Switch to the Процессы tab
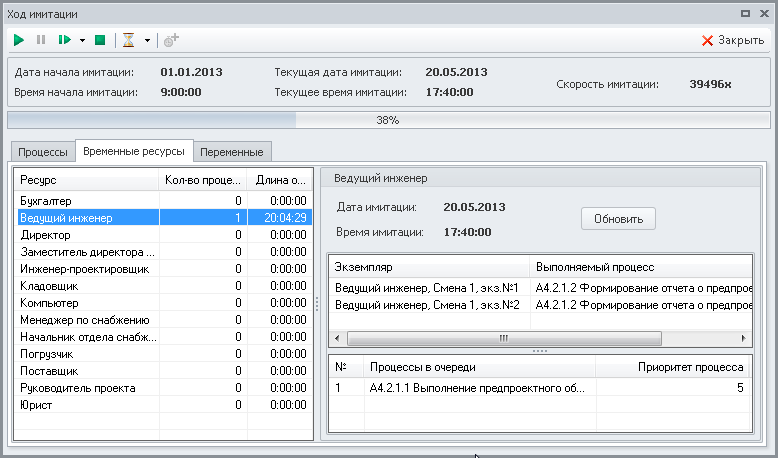 [x=43, y=152]
